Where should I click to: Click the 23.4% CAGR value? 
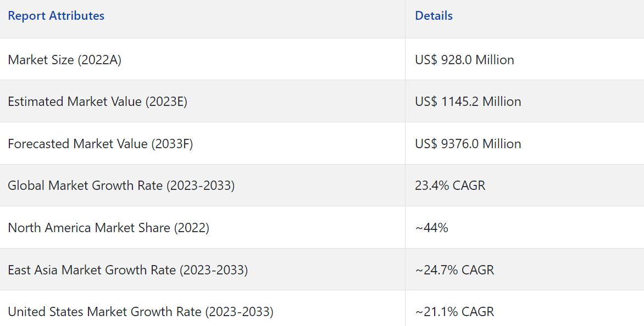(x=450, y=186)
